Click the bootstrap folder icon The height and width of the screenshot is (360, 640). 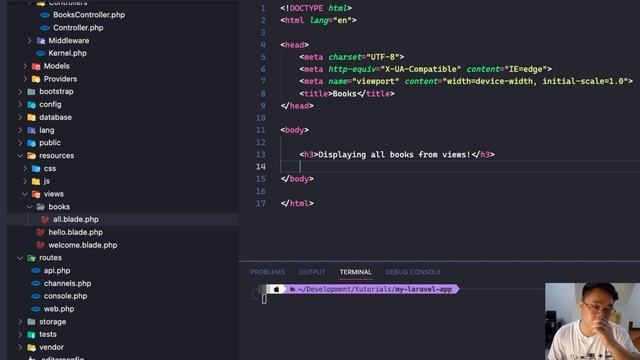coord(31,91)
